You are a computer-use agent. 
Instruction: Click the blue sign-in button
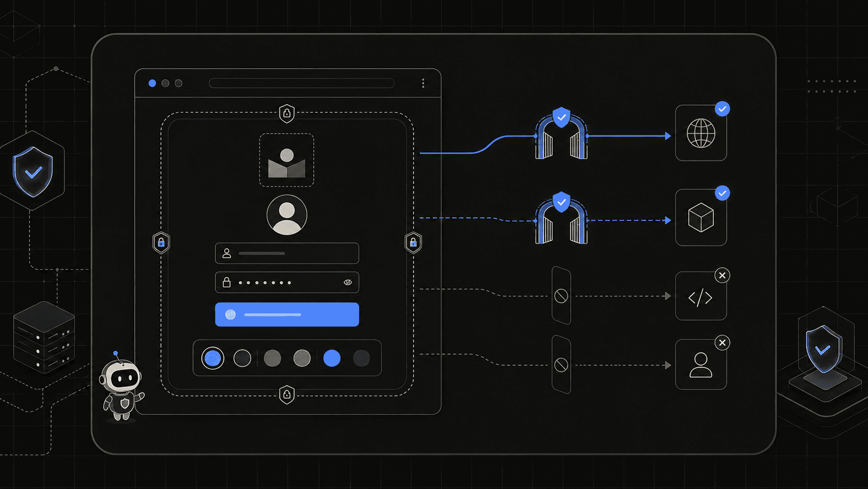tap(287, 314)
